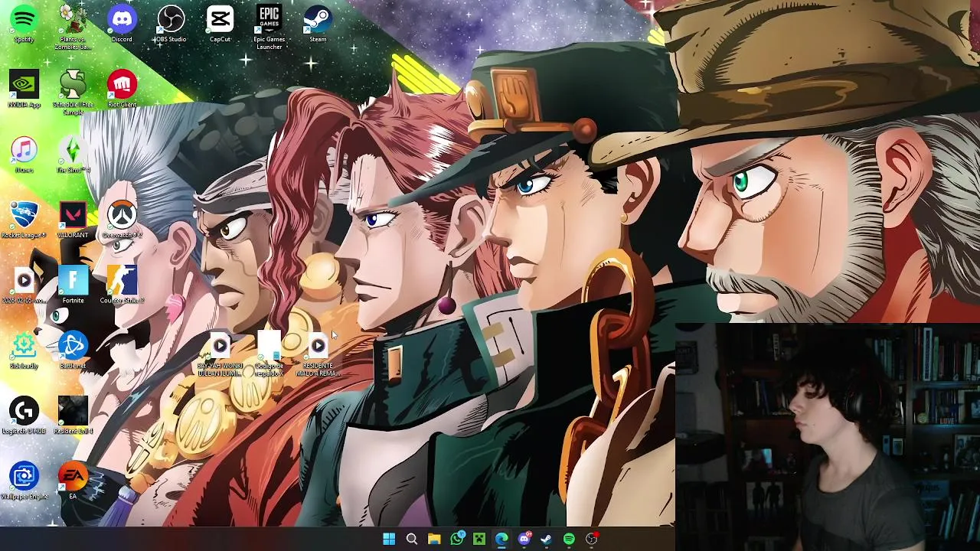Image resolution: width=980 pixels, height=551 pixels.
Task: Switch to Microsoft Edge in taskbar
Action: click(x=501, y=539)
